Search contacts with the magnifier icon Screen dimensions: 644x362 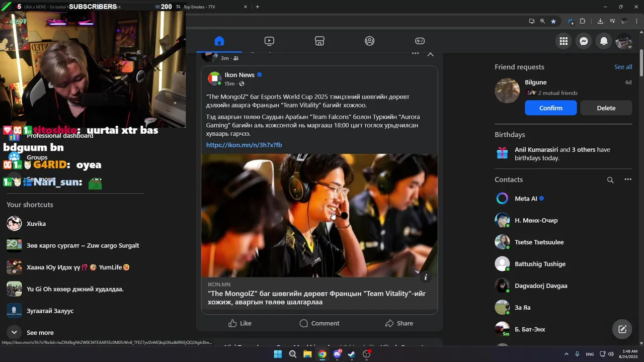point(610,179)
